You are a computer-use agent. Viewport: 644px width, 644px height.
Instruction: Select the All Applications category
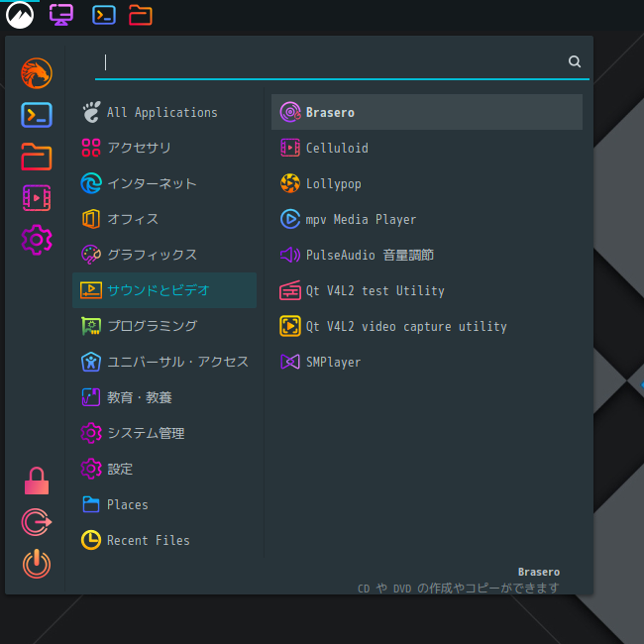click(x=164, y=112)
